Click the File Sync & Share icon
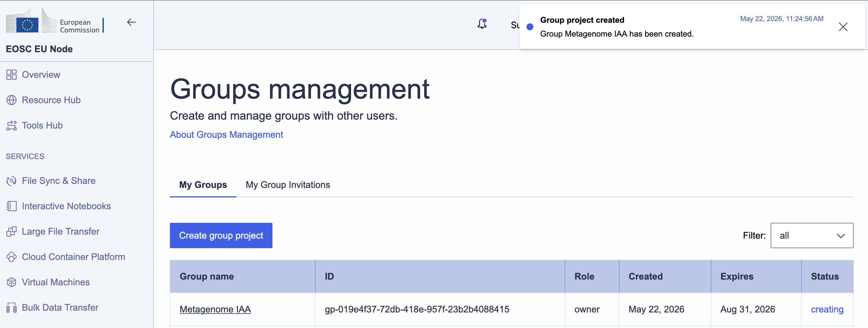868x328 pixels. point(12,181)
